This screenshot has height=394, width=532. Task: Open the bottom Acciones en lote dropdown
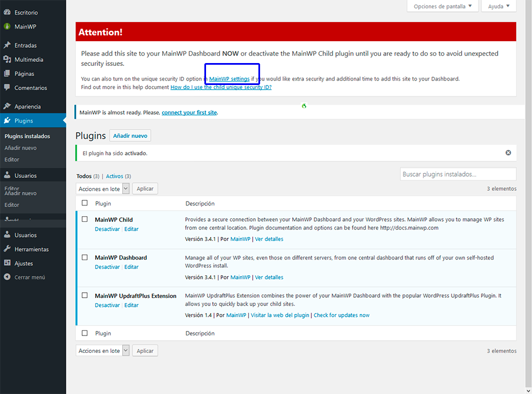102,351
